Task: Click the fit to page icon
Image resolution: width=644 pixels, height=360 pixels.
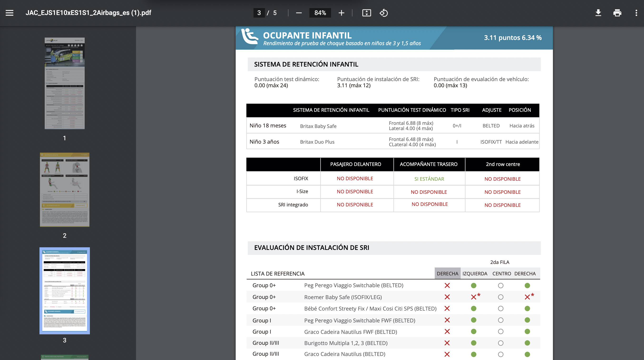Action: pos(366,13)
